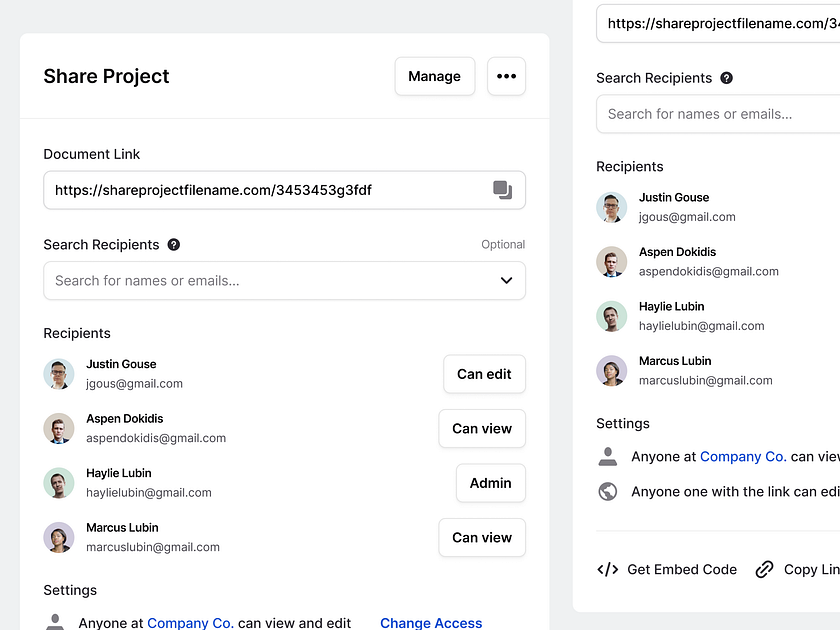The height and width of the screenshot is (630, 840).
Task: Click the Copy Link chain icon
Action: click(765, 569)
